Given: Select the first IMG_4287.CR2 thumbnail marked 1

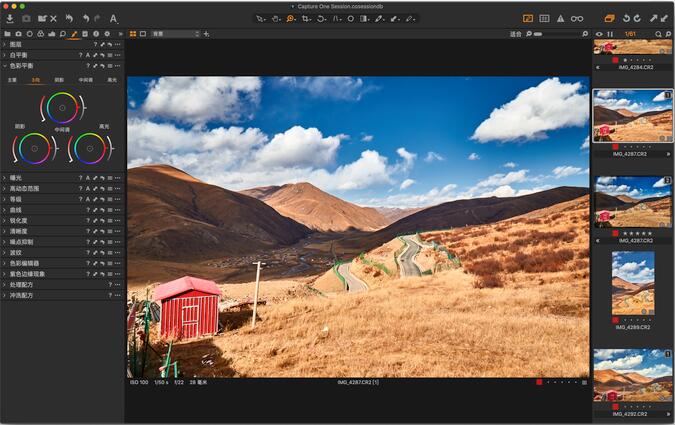Looking at the screenshot, I should coord(632,115).
